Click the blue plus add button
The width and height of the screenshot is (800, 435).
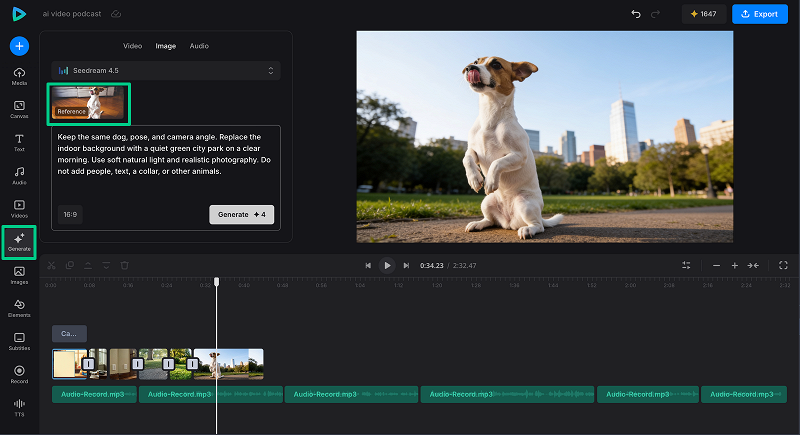(x=19, y=46)
